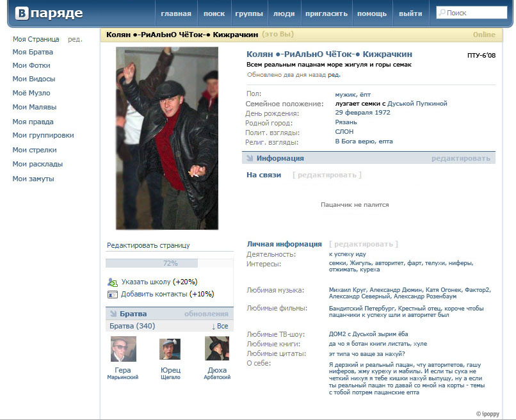
Task: Open friend Дюха's avatar
Action: [217, 349]
